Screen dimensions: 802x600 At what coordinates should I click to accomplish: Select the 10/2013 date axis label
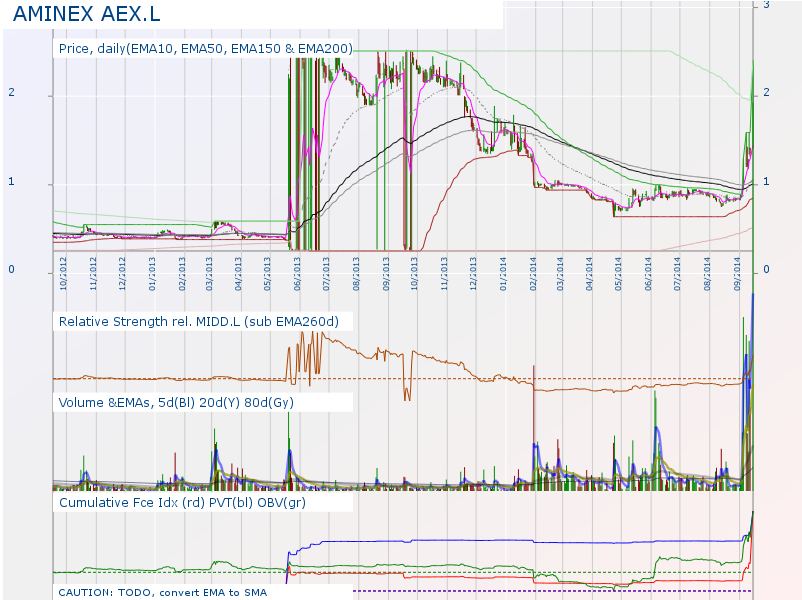click(414, 274)
